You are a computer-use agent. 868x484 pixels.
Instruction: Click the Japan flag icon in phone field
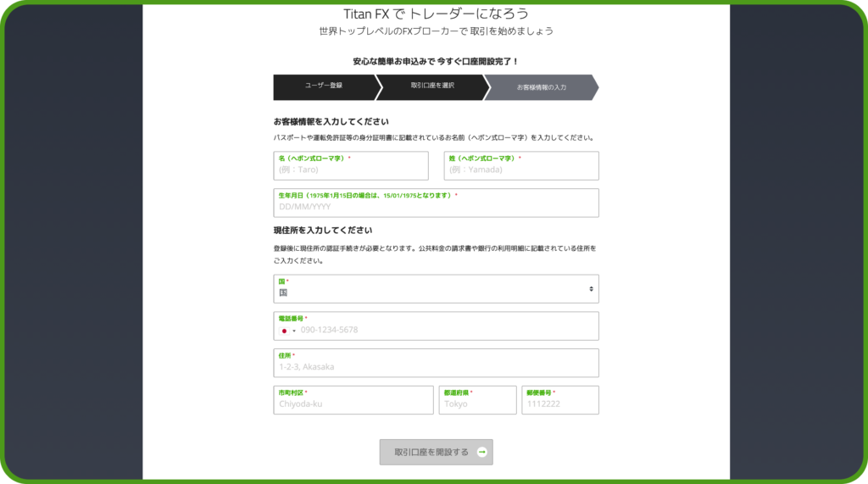point(285,331)
